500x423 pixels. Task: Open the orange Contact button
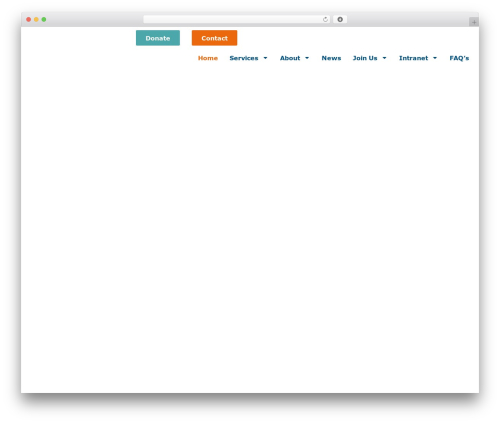(214, 38)
